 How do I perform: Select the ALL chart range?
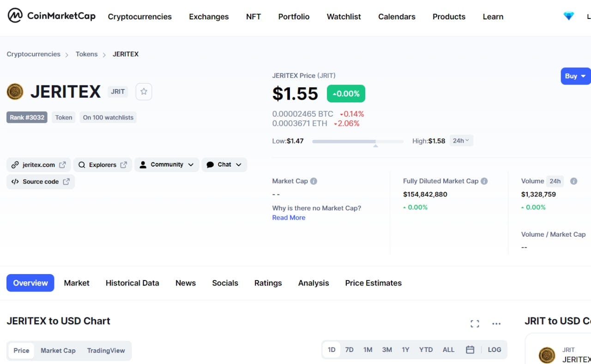pyautogui.click(x=449, y=350)
